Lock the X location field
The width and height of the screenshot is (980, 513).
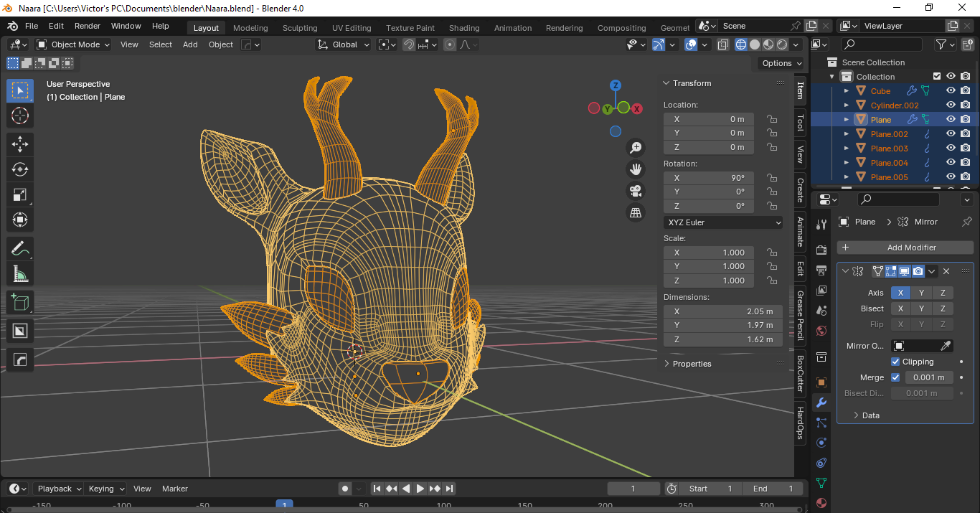[772, 119]
